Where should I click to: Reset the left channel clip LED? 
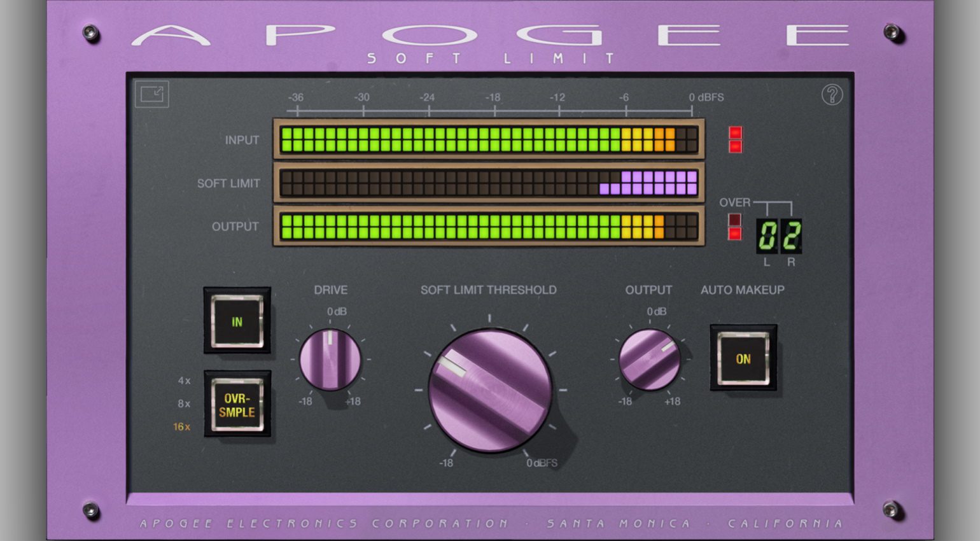click(735, 133)
